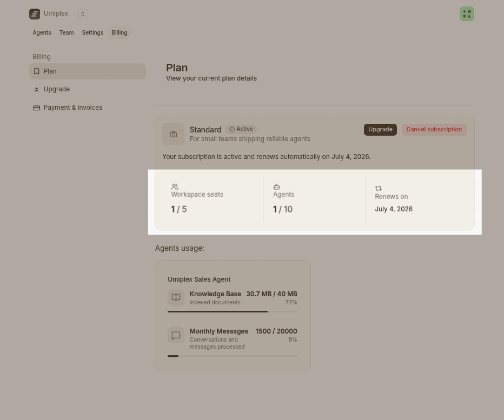Click the Standard plan briefcase icon
This screenshot has height=420, width=504.
tap(174, 134)
